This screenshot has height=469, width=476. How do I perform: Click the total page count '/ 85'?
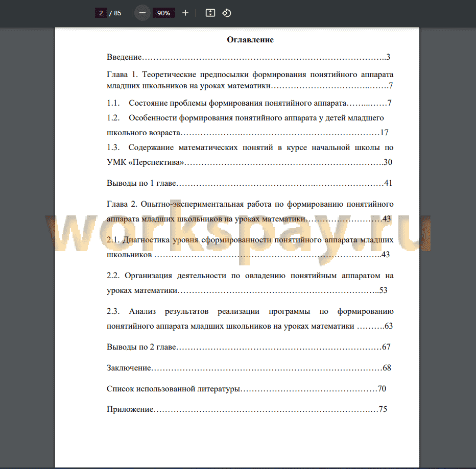(x=115, y=13)
